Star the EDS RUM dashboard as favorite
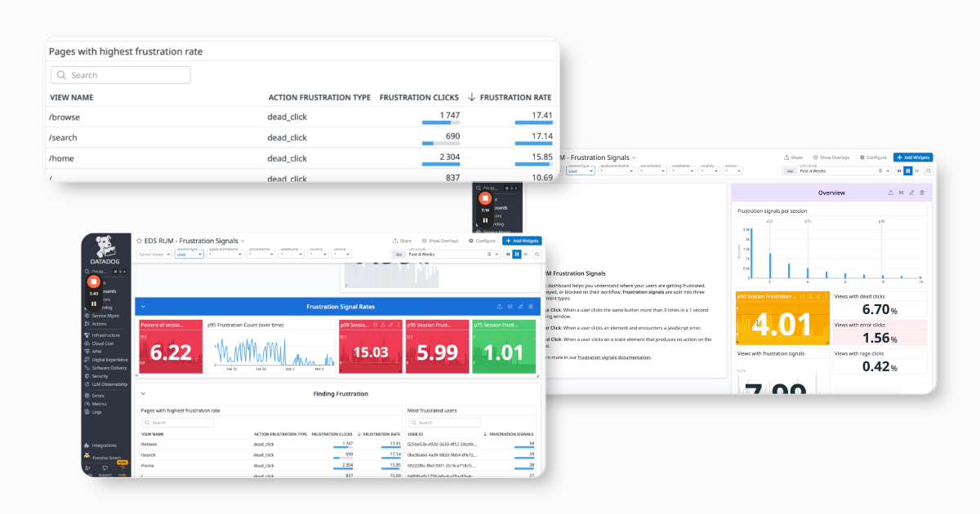 point(139,241)
